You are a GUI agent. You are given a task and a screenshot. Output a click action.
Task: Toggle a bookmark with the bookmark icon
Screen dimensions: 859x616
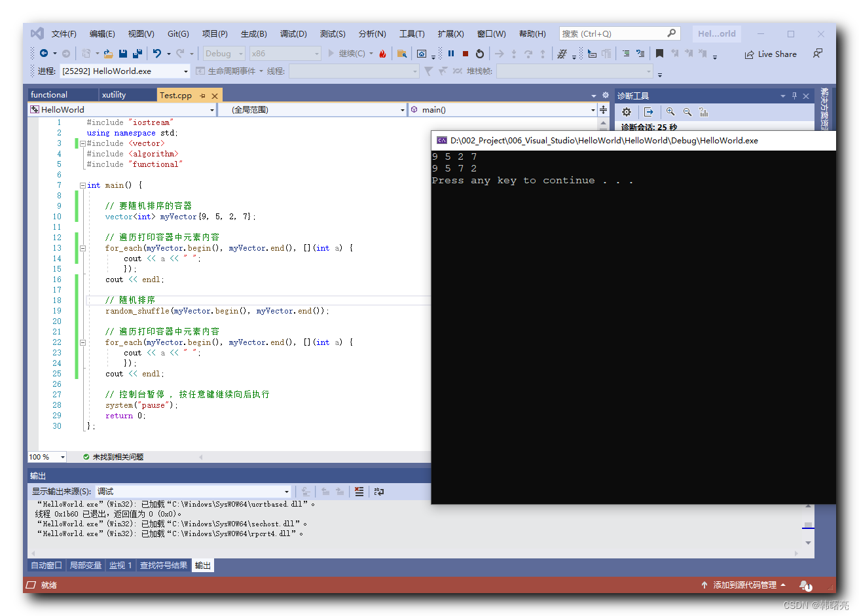(659, 54)
